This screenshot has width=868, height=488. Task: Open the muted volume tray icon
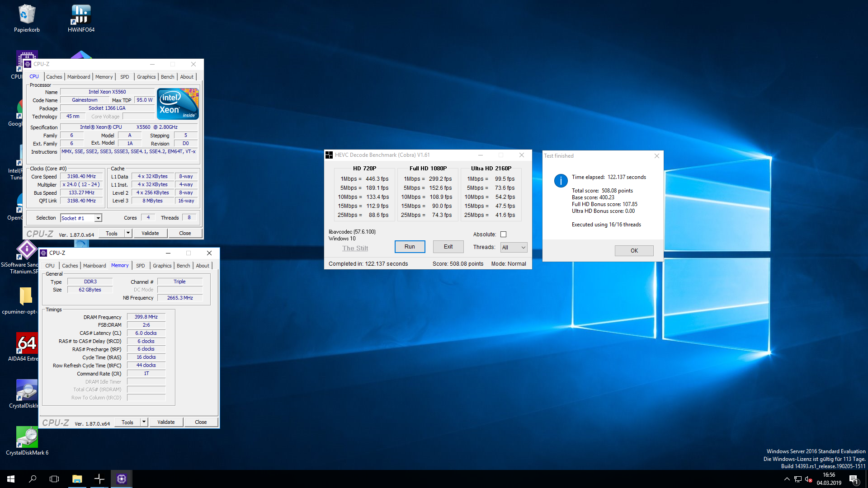(809, 479)
